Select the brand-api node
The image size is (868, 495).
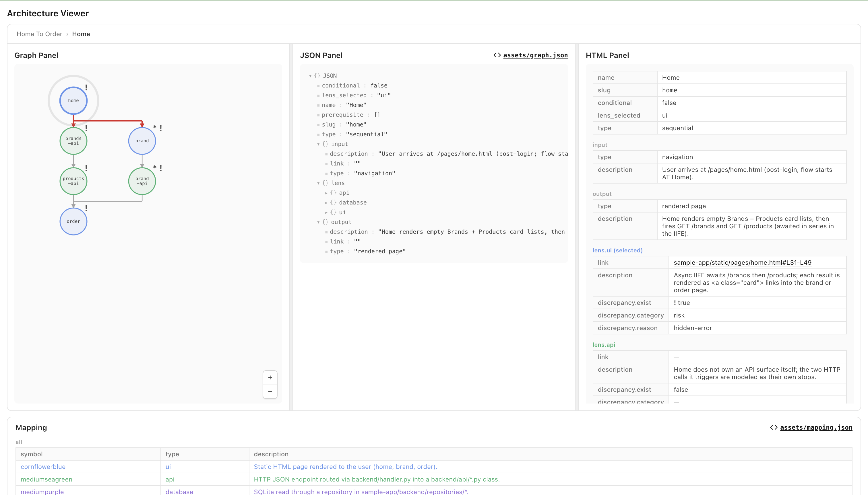[142, 181]
